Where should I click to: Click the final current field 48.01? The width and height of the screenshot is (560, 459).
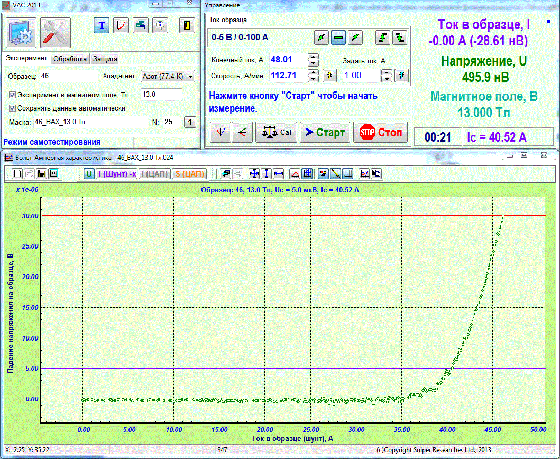(288, 59)
